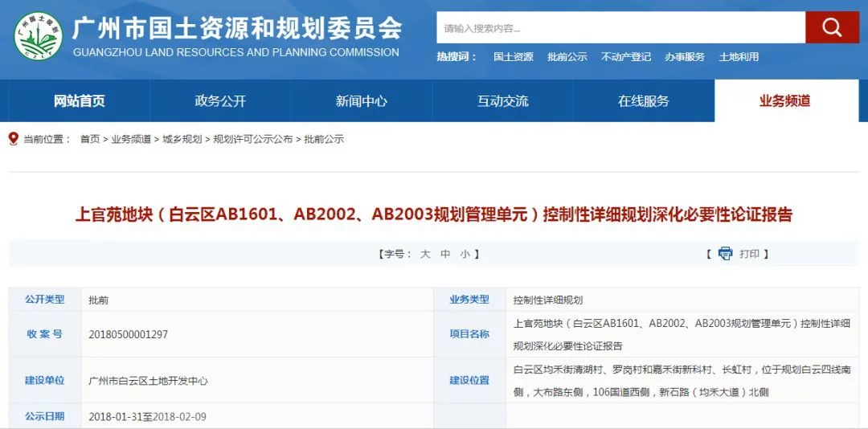Click the printer icon
The image size is (868, 429).
tap(725, 254)
